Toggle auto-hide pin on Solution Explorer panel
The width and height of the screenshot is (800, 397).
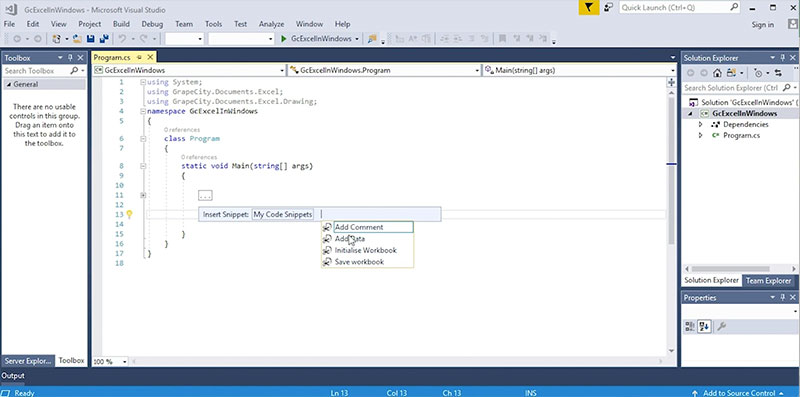pos(783,58)
